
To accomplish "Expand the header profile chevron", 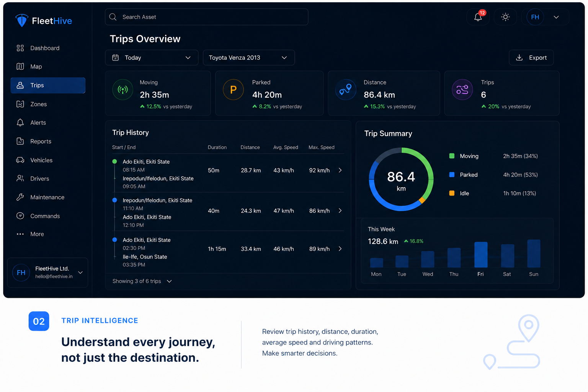I will [x=556, y=17].
